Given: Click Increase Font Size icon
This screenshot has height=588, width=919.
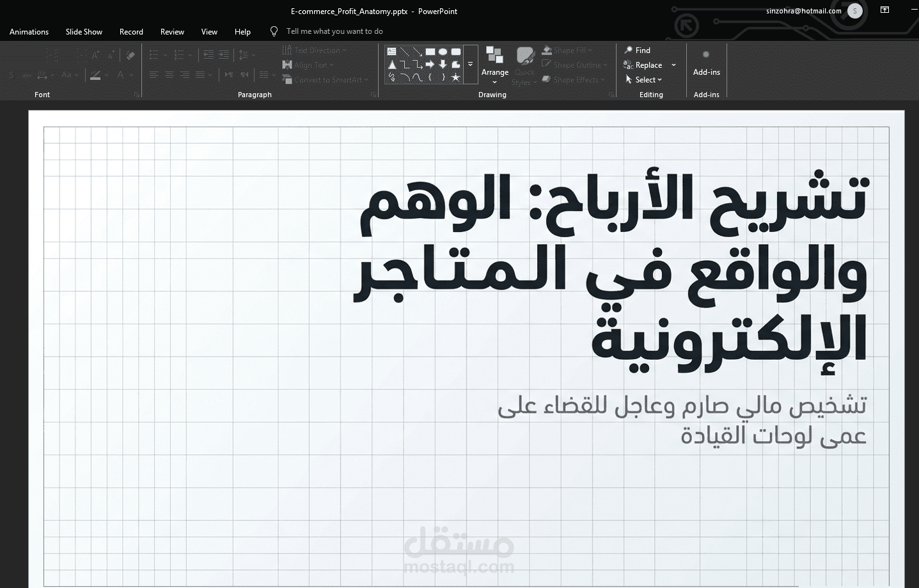Looking at the screenshot, I should pos(95,56).
